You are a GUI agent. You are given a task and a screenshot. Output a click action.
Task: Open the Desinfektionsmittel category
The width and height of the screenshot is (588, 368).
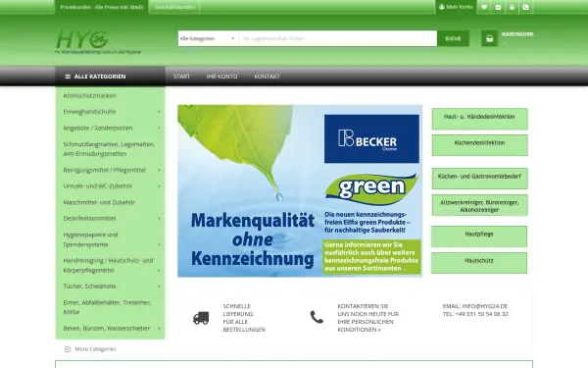click(x=89, y=218)
